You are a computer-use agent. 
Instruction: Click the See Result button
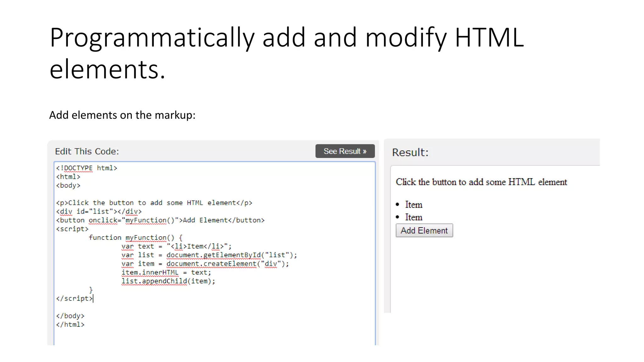coord(345,151)
